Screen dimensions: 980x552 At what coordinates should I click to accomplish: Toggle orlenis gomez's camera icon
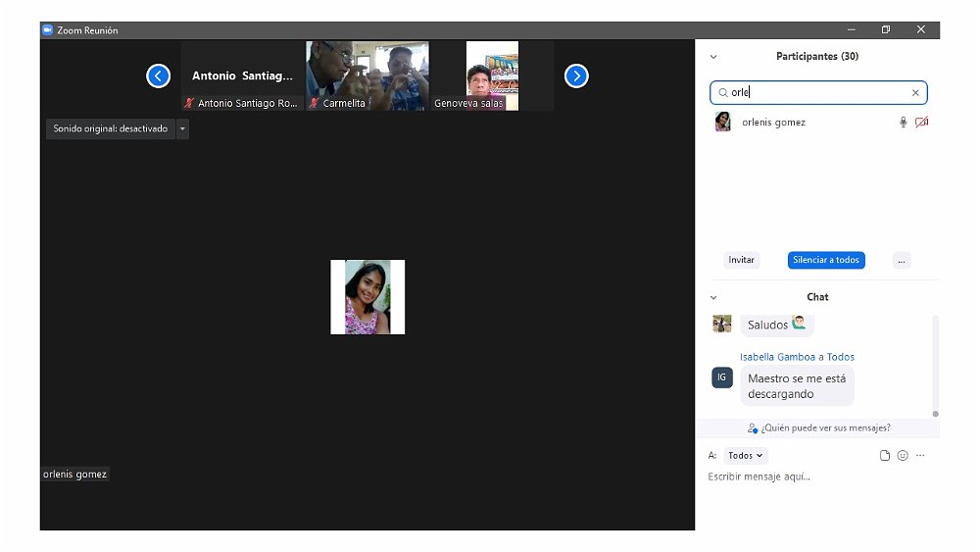pos(921,123)
